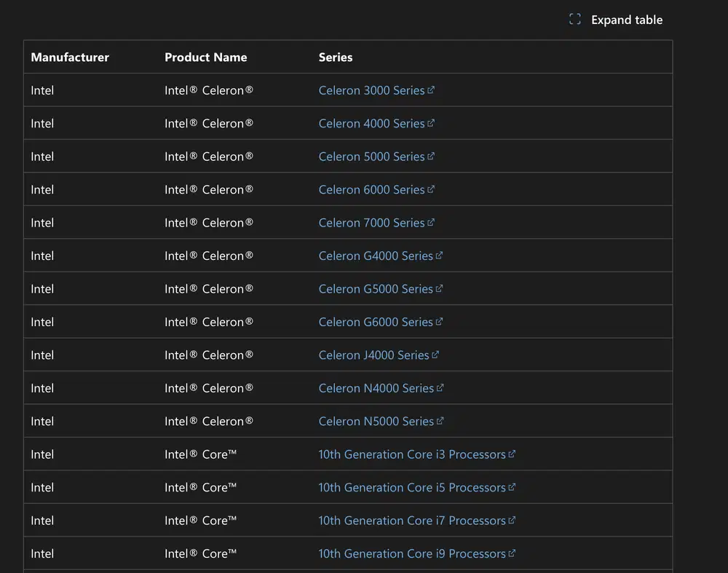The image size is (728, 573).
Task: Click external link icon after Celeron G4000 Series
Action: (x=439, y=256)
